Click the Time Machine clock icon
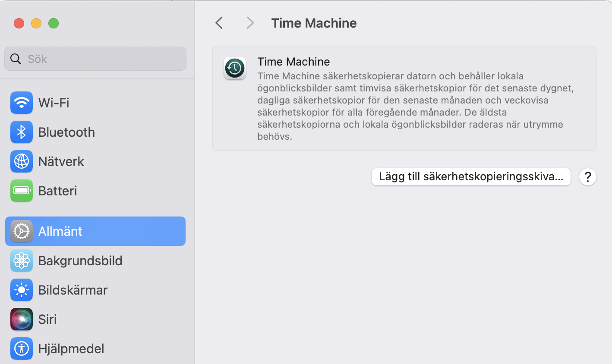Screen dimensions: 612x364 (235, 68)
